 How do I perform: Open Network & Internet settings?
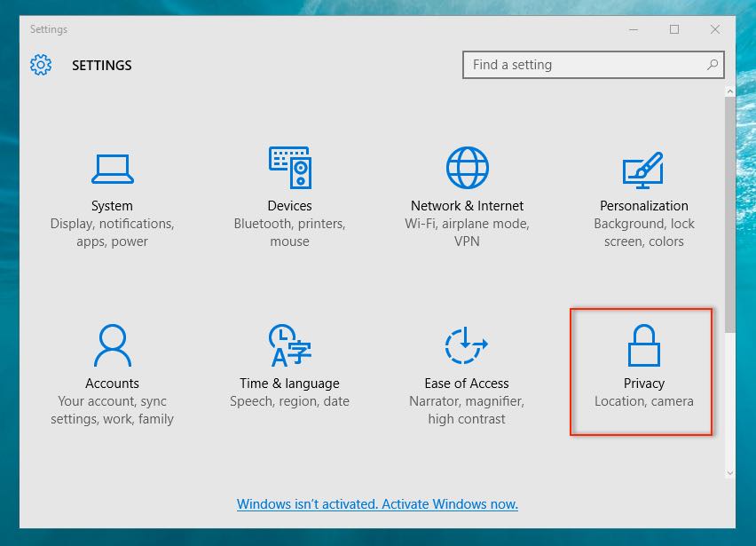[x=465, y=186]
